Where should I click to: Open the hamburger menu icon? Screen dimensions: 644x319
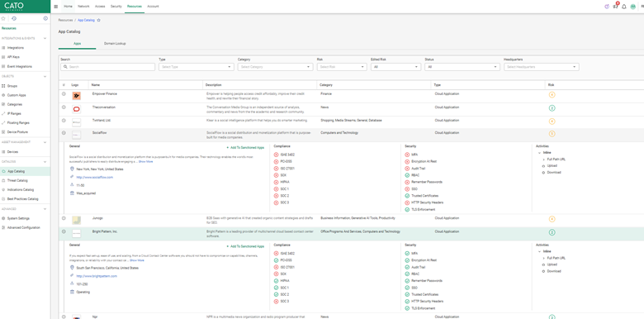tap(56, 7)
